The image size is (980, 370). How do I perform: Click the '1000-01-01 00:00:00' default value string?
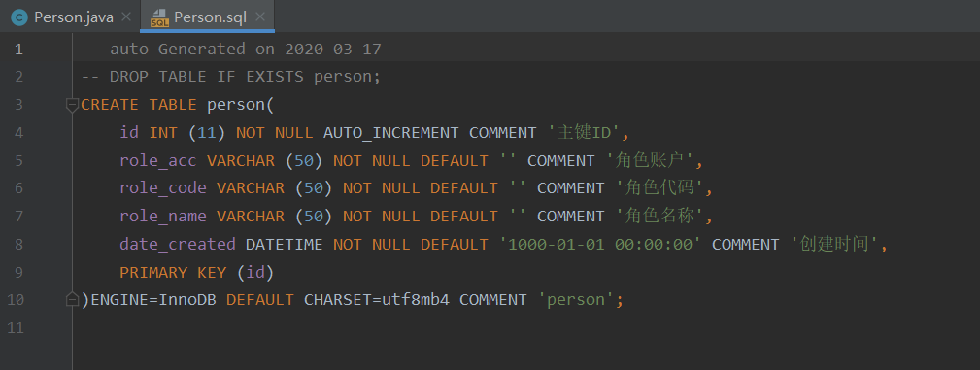pos(600,244)
